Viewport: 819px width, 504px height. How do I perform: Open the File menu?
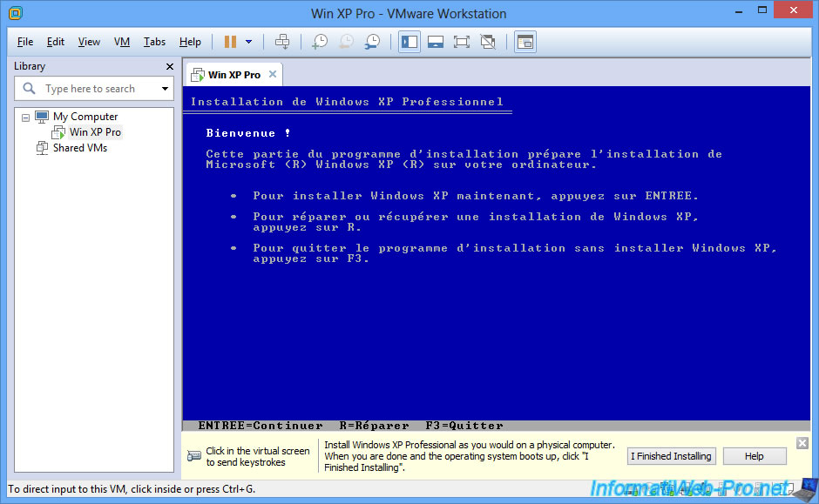tap(24, 42)
